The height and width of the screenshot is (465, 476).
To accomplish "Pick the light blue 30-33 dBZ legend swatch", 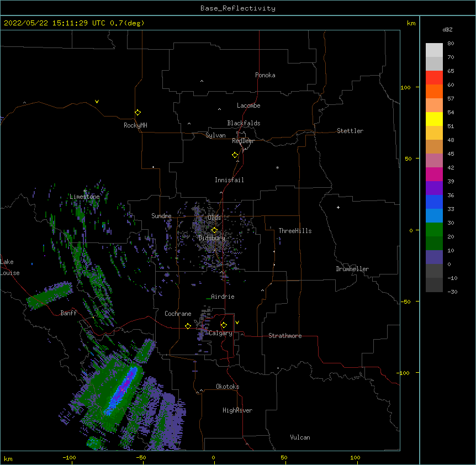I will pyautogui.click(x=434, y=215).
